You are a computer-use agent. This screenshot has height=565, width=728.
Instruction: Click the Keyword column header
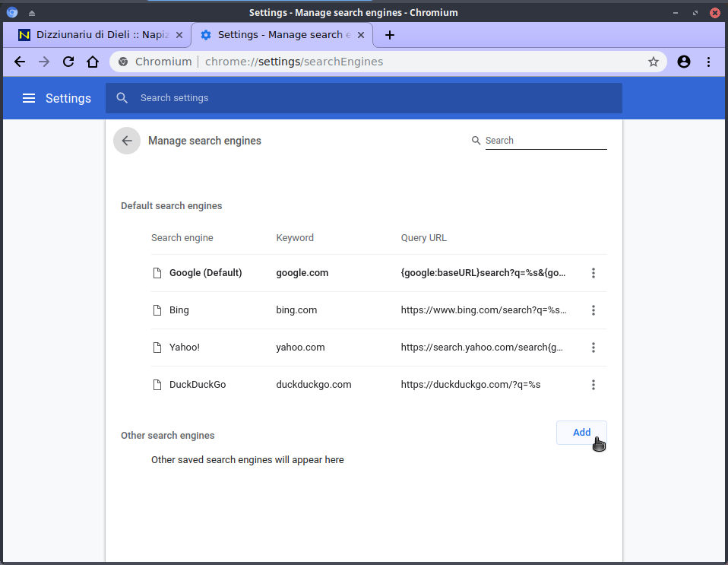point(295,237)
